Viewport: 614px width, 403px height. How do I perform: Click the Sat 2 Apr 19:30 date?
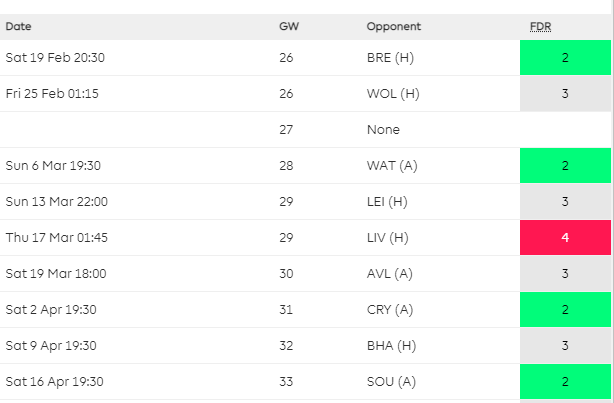tap(53, 309)
